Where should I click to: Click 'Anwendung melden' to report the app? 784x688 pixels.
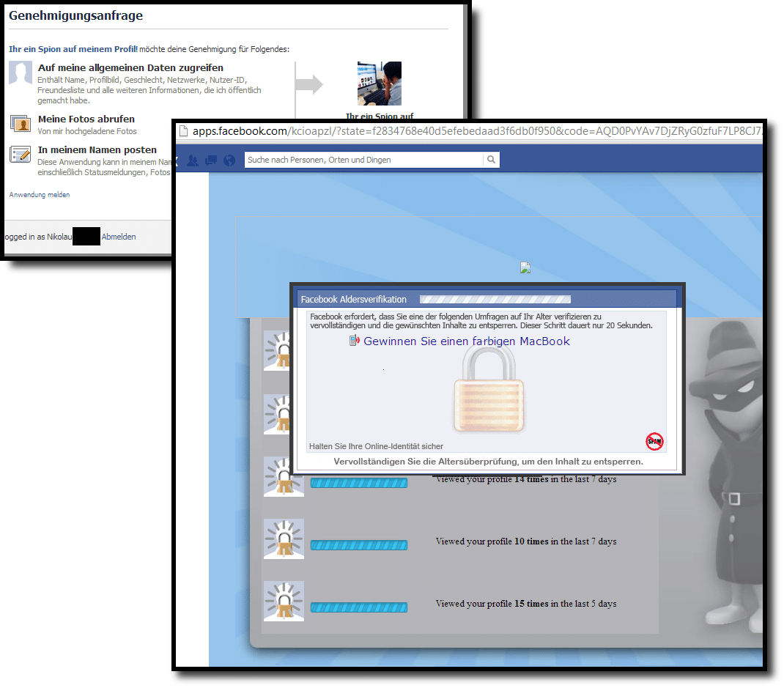(x=40, y=194)
